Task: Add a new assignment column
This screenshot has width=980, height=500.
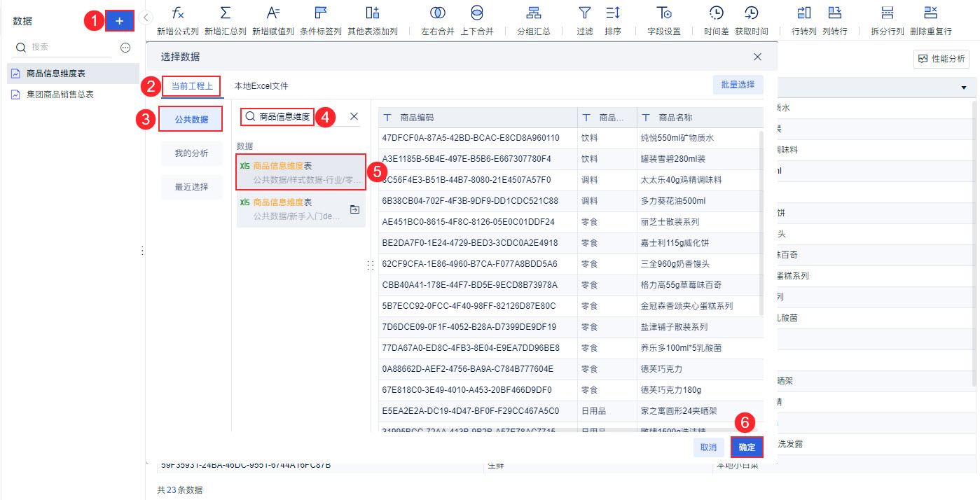Action: pyautogui.click(x=273, y=21)
